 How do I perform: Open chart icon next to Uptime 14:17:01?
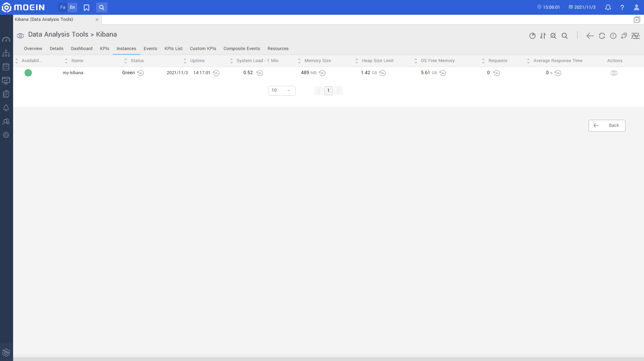click(x=216, y=73)
